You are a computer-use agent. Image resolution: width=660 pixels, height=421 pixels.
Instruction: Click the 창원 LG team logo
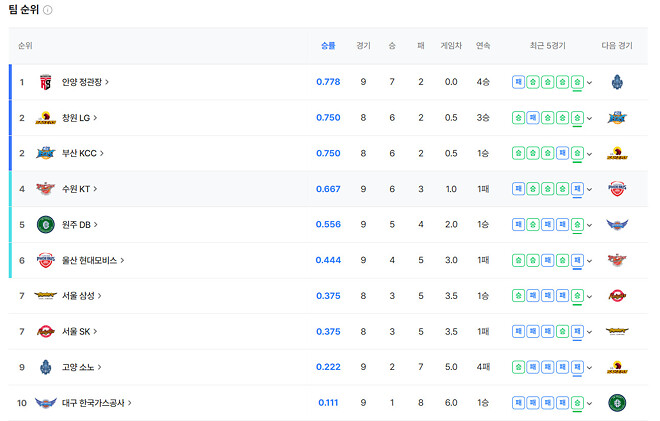click(x=45, y=118)
